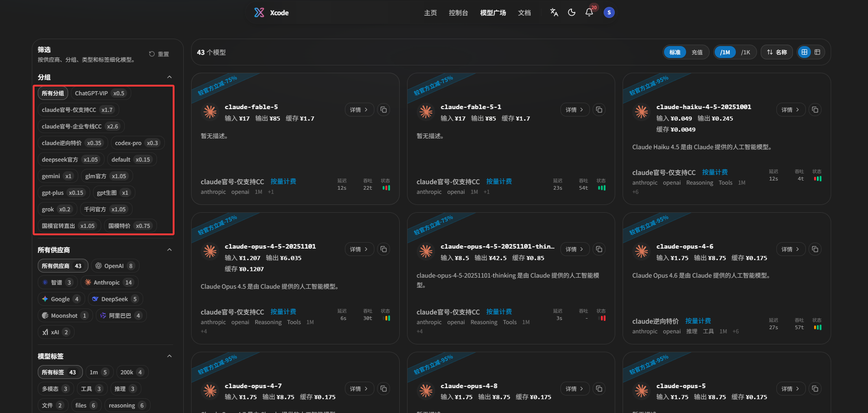Open the 控制台 nav item

[x=458, y=13]
